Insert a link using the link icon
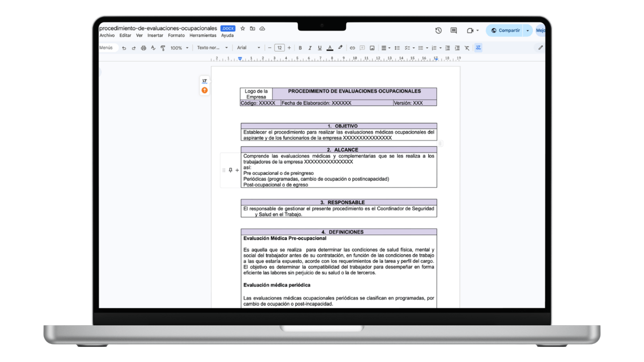644x362 pixels. click(x=352, y=48)
